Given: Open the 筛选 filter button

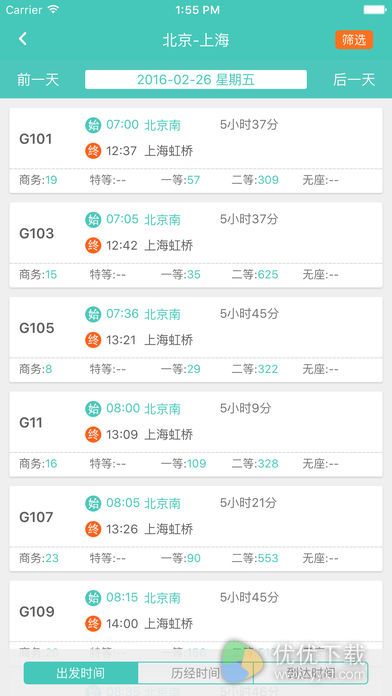Looking at the screenshot, I should pos(354,40).
